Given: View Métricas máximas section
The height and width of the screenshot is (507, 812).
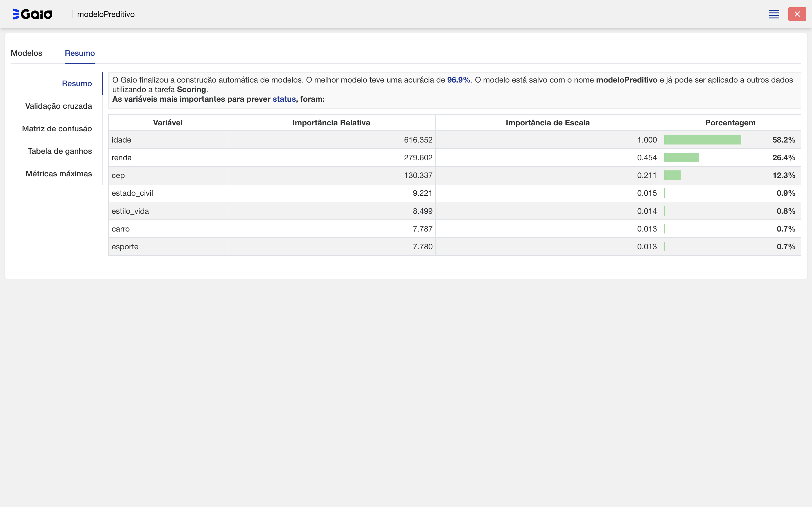Looking at the screenshot, I should click(59, 174).
